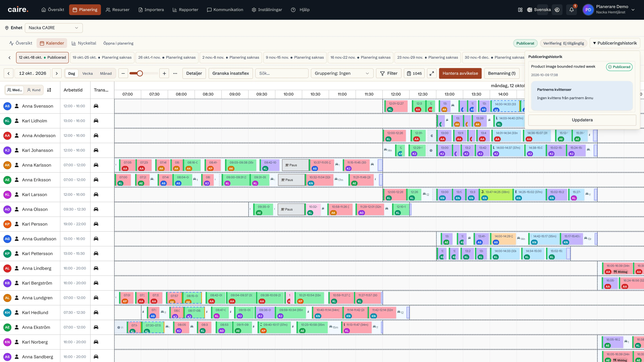Open Gruppering: Ingen dropdown
644x362 pixels.
click(x=342, y=73)
